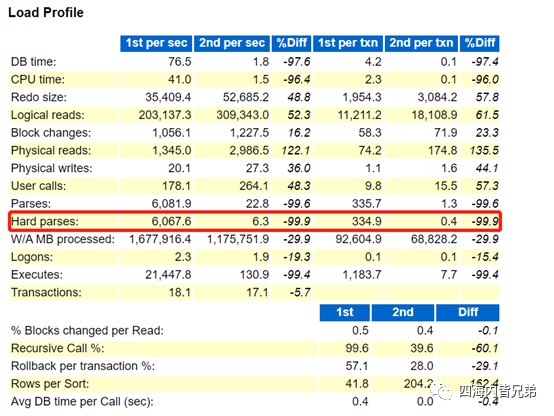Viewport: 554px width, 416px height.
Task: Click the DB time value 76.5
Action: tap(179, 62)
